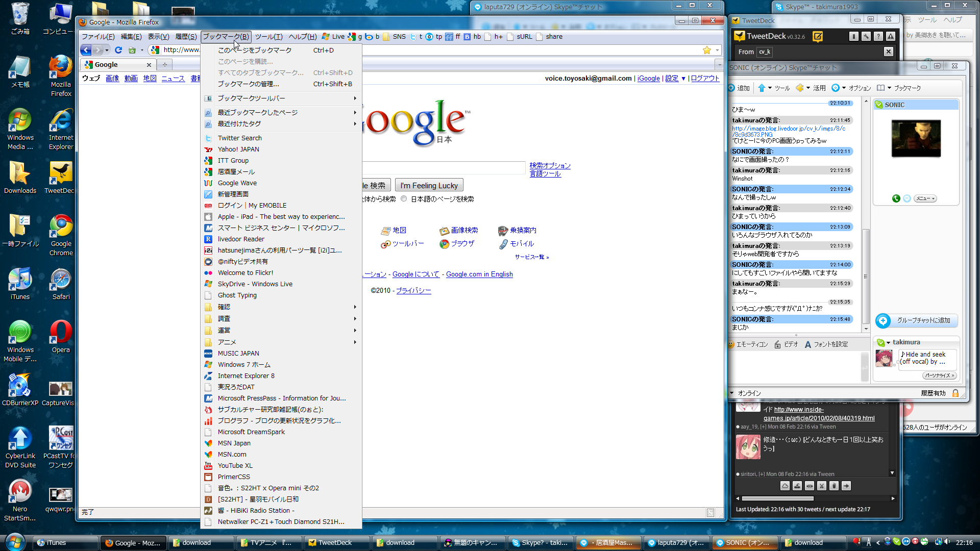Click フォントを設定 in Skype chat
Viewport: 980px width, 551px height.
pos(826,345)
